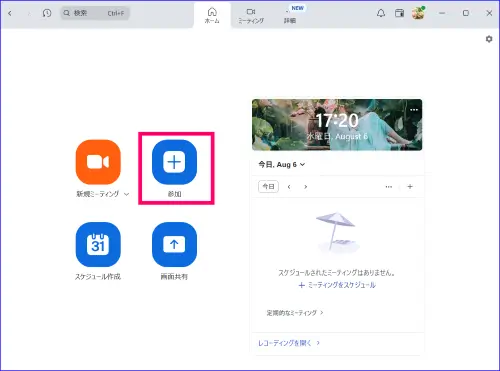Click the 参加 join plus icon
Image resolution: width=500 pixels, height=371 pixels.
174,162
